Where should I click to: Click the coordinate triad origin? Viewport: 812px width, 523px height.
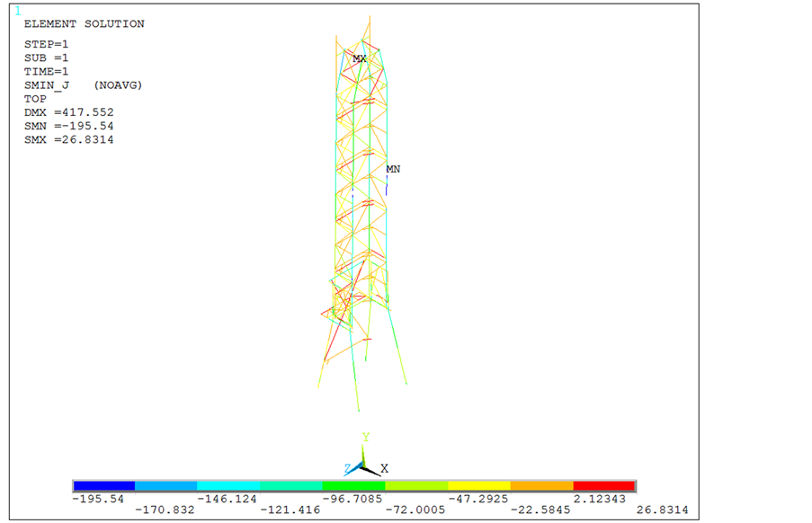coord(363,465)
